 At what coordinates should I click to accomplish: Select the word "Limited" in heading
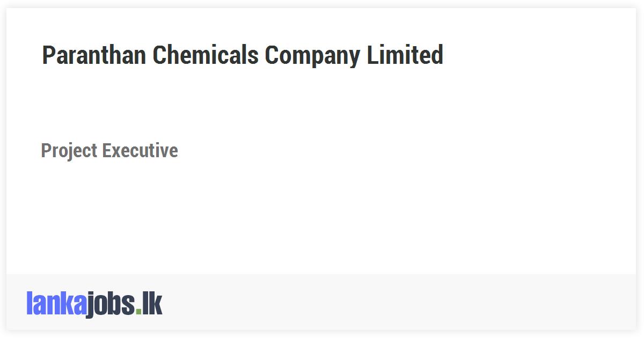405,55
